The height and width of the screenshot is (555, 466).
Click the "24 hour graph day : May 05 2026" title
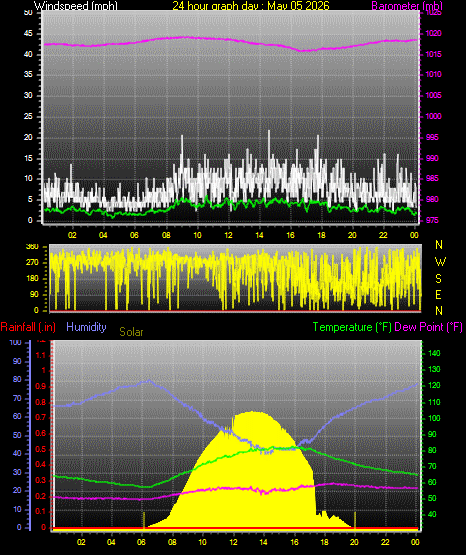click(x=251, y=6)
